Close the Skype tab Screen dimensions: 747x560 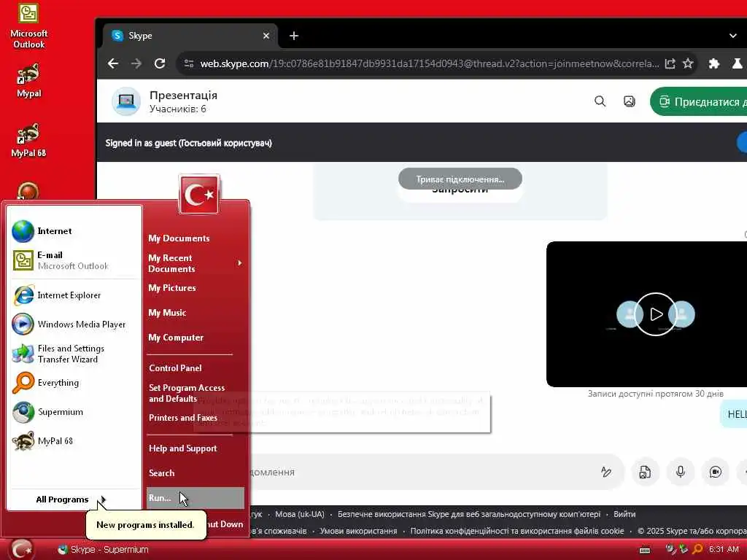(266, 36)
